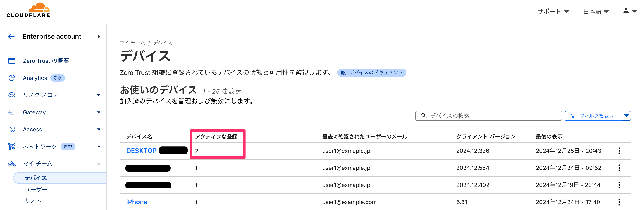Viewport: 644px width, 210px height.
Task: Click the Zero Trust overview window icon
Action: click(12, 61)
